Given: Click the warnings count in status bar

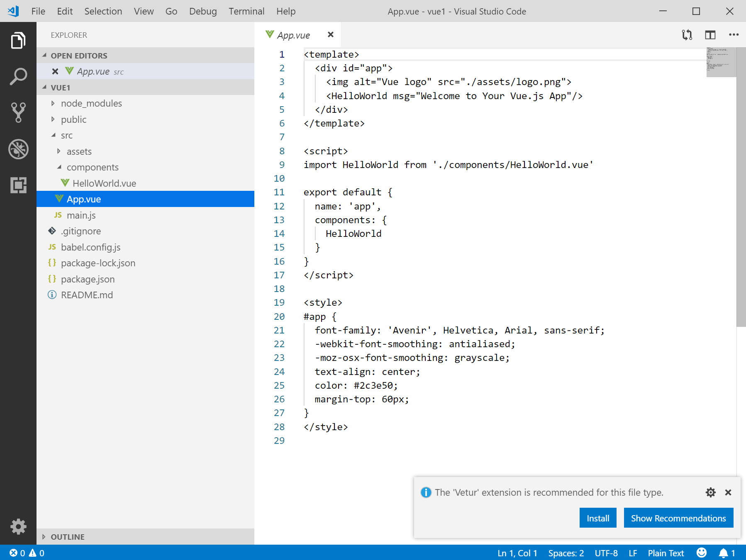Looking at the screenshot, I should [x=37, y=553].
